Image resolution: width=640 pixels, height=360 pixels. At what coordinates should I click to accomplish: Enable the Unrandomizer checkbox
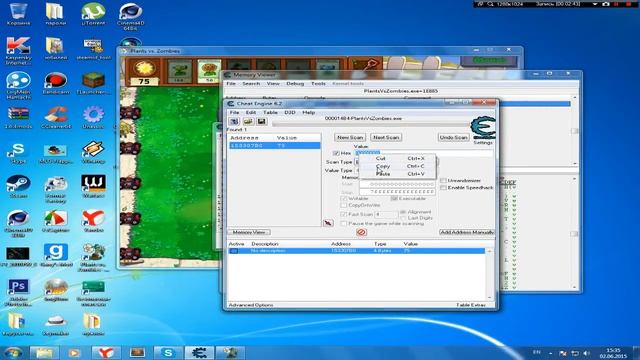pos(443,180)
